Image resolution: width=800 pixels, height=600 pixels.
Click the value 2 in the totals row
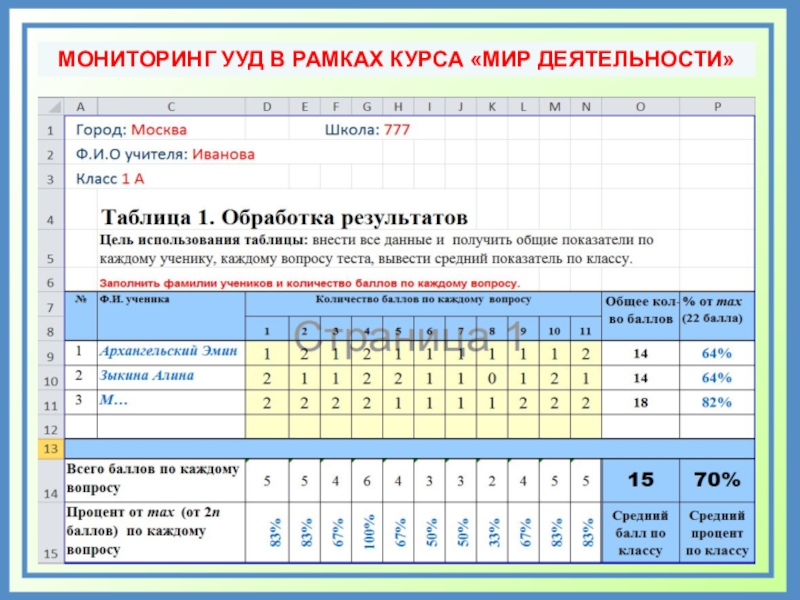492,481
